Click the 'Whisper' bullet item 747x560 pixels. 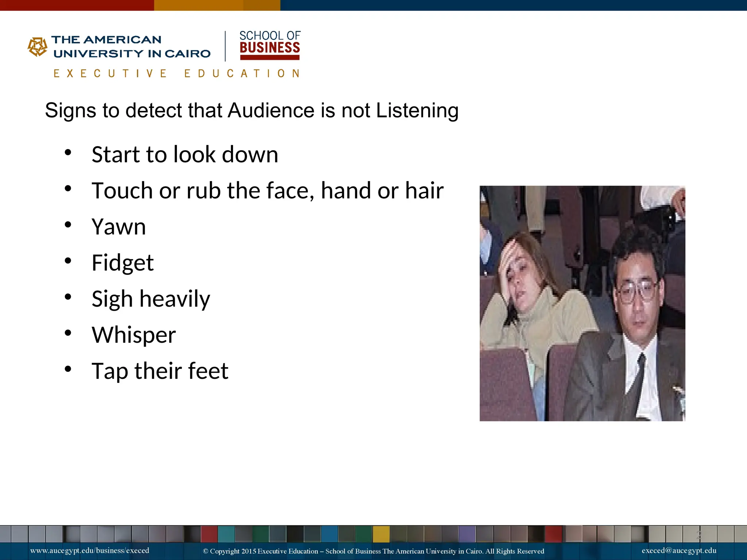[133, 335]
